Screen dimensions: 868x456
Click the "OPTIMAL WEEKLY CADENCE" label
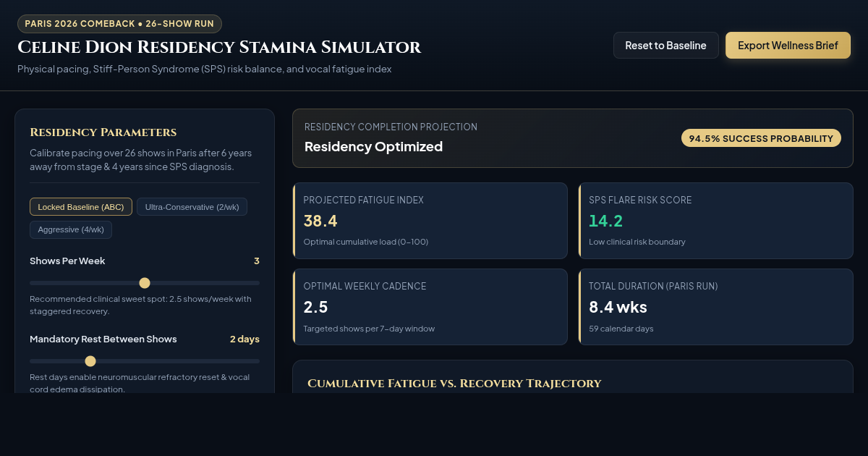point(365,286)
